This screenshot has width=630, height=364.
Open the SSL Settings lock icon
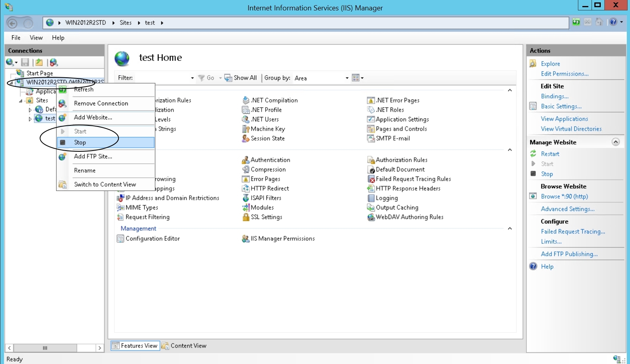pyautogui.click(x=246, y=217)
